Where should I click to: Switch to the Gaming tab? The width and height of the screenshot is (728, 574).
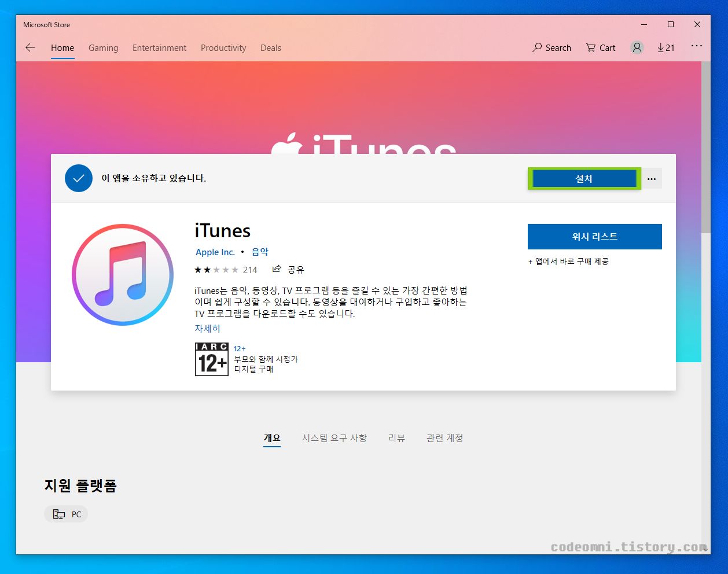[x=103, y=48]
